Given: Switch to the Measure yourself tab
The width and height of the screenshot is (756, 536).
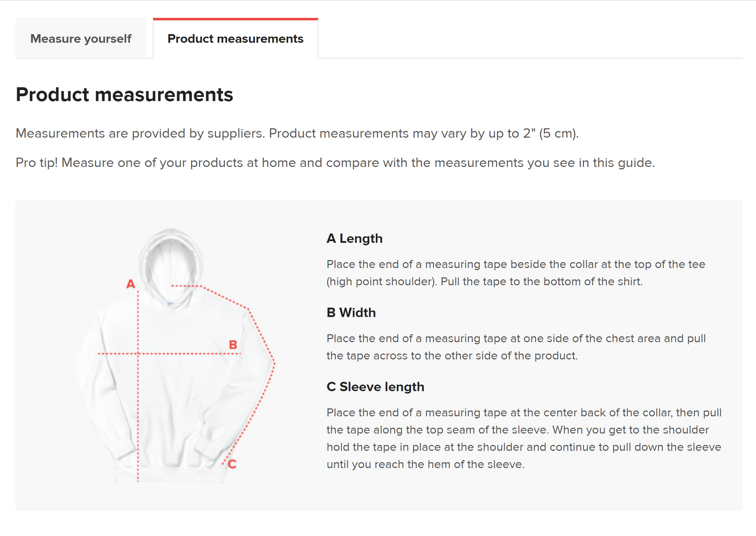Looking at the screenshot, I should tap(81, 39).
